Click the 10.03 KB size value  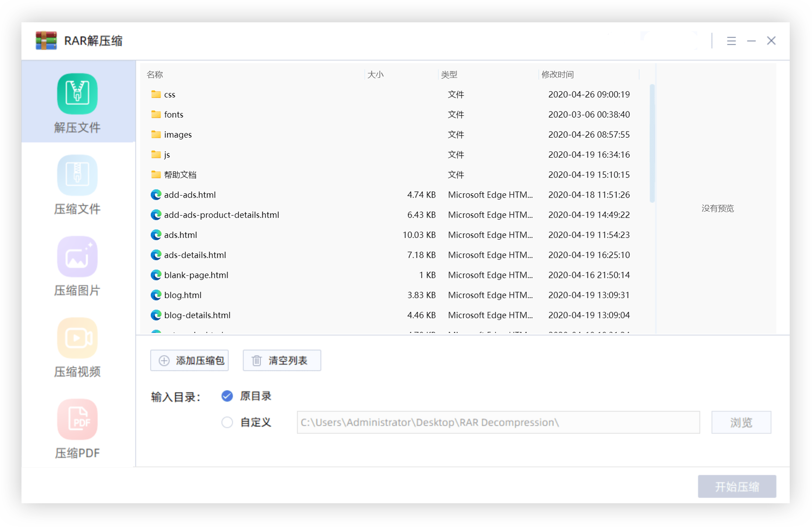[x=419, y=235]
